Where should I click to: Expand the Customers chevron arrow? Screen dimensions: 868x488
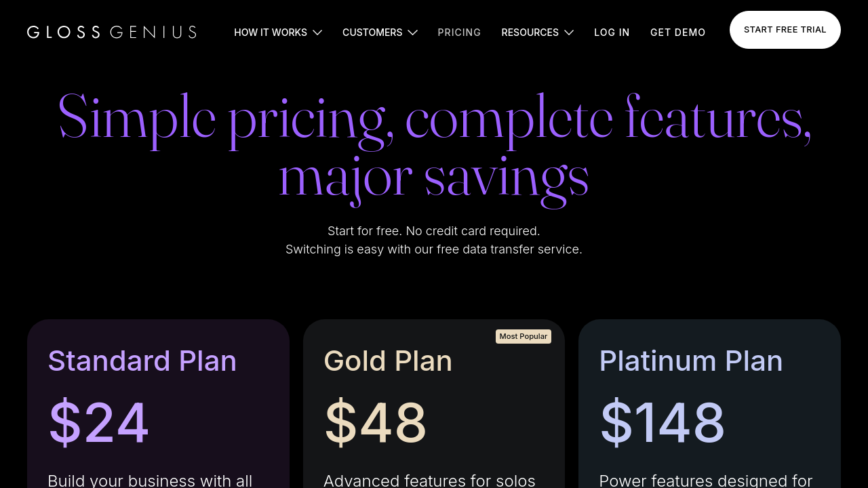[412, 33]
